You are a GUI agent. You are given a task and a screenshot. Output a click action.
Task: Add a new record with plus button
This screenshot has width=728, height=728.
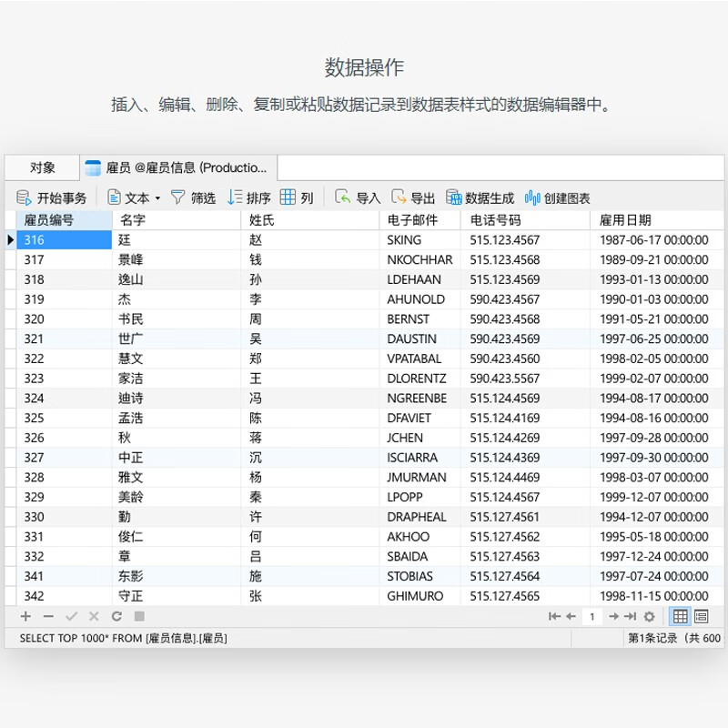coord(25,616)
